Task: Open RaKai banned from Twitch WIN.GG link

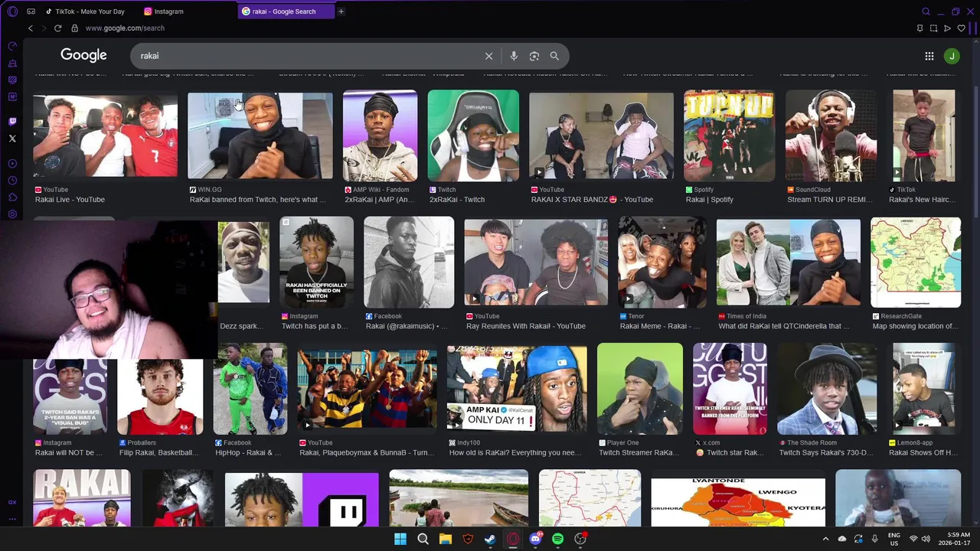Action: pyautogui.click(x=258, y=200)
